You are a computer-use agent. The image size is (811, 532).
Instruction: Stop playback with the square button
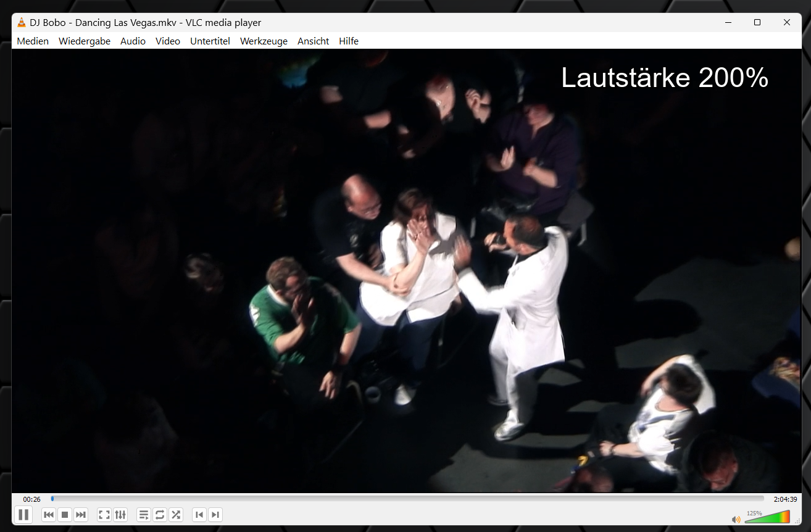pos(65,515)
